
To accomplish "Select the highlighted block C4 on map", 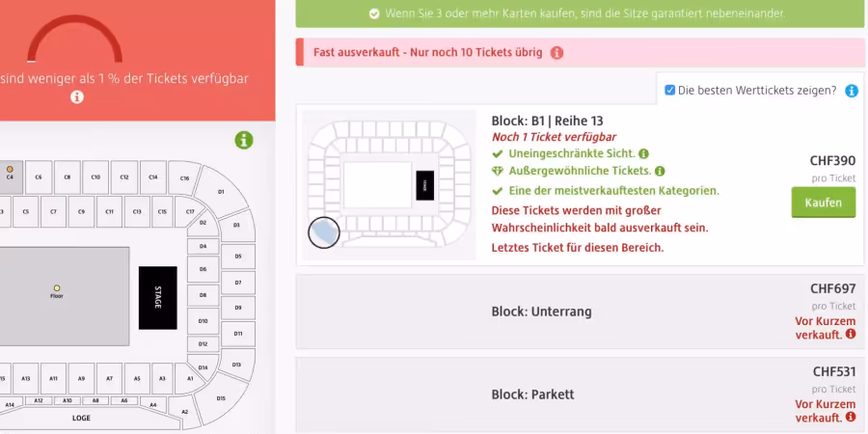I will 10,176.
